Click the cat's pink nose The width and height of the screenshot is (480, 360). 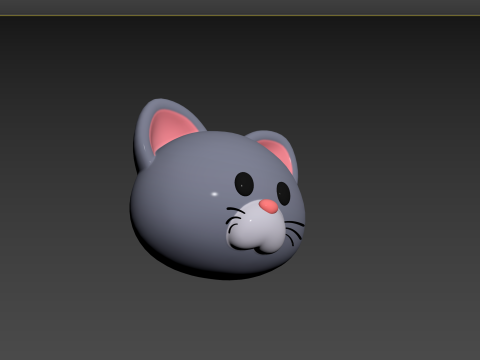(269, 206)
